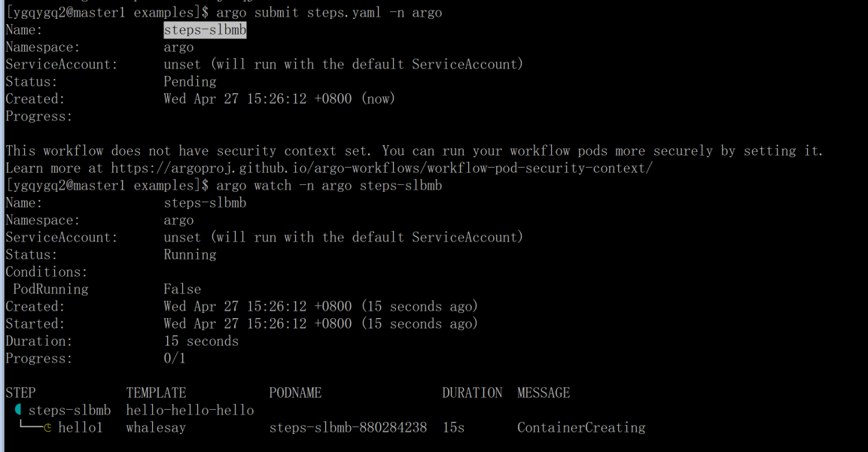Click the hello-hello-hello template name
This screenshot has width=868, height=452.
point(190,411)
